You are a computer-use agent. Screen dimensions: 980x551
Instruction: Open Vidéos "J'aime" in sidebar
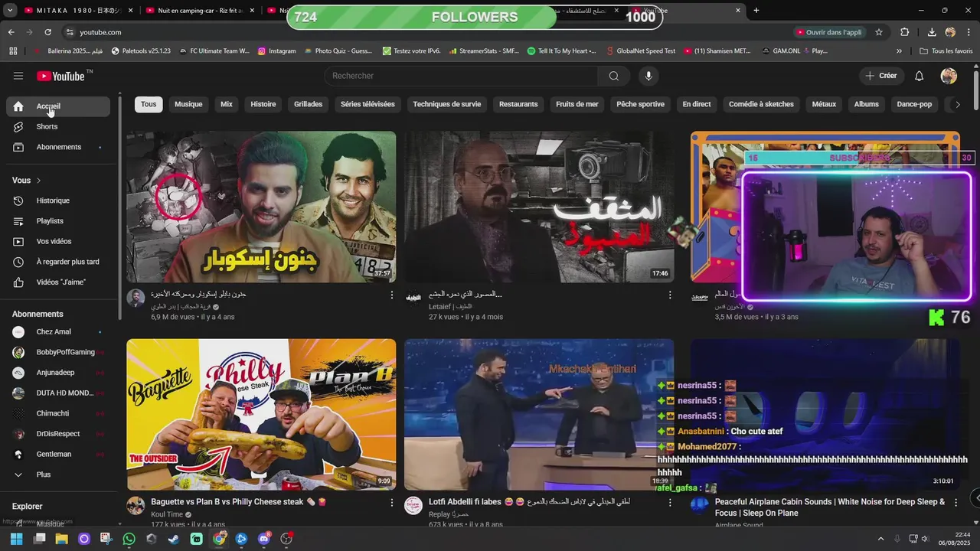(58, 282)
